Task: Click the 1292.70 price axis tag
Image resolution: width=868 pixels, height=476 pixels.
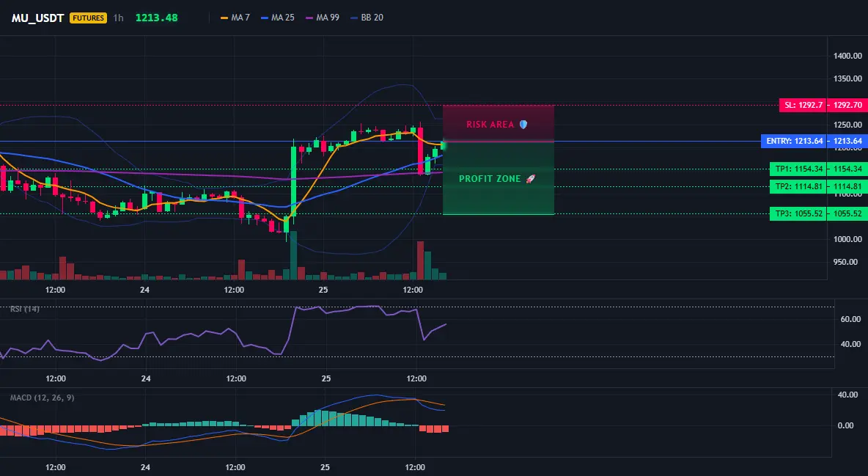Action: click(847, 105)
